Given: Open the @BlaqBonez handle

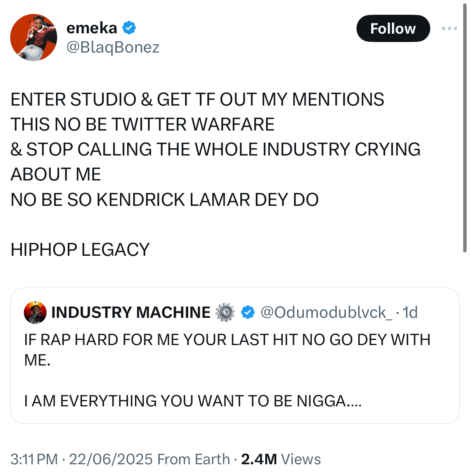Looking at the screenshot, I should tap(113, 47).
